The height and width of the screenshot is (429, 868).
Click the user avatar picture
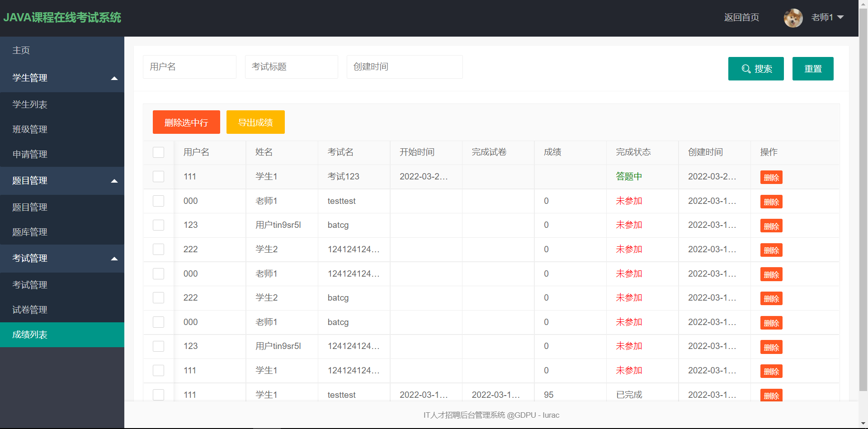[x=793, y=18]
